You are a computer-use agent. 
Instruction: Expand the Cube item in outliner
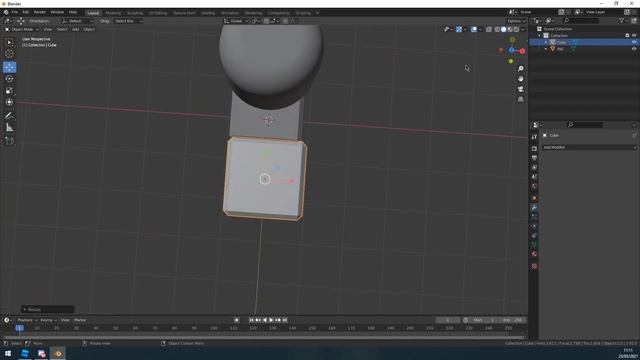[x=546, y=42]
